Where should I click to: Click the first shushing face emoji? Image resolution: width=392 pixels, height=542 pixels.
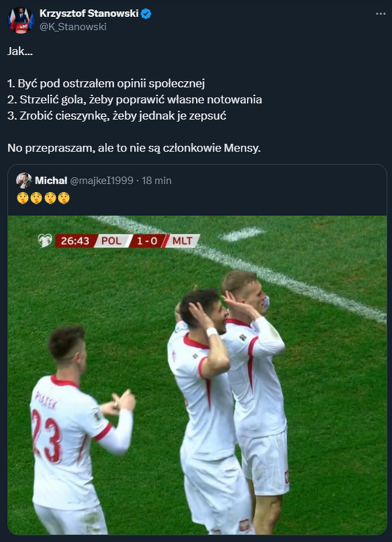coord(23,198)
